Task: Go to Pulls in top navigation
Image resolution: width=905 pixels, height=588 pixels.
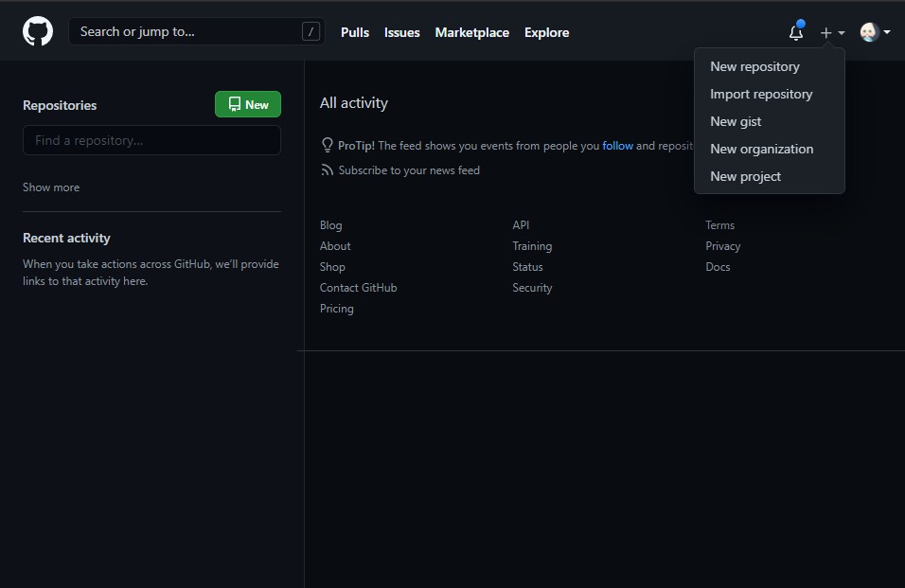Action: pos(354,32)
